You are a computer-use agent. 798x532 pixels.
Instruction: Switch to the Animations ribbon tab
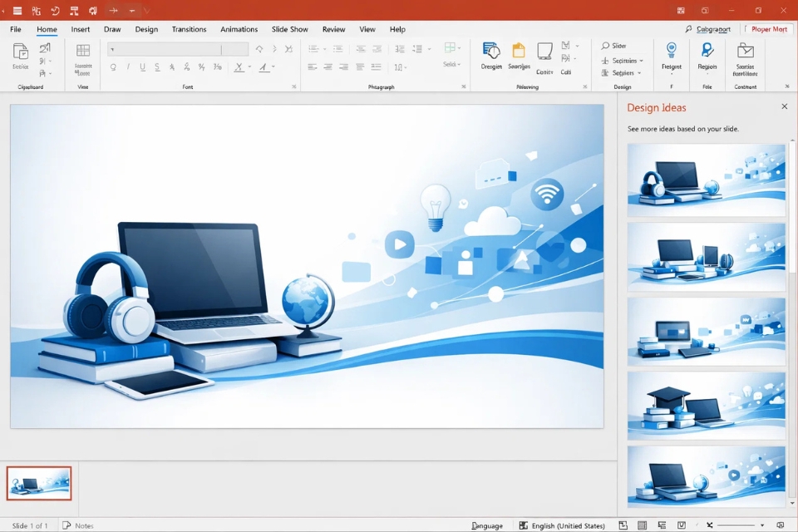239,28
